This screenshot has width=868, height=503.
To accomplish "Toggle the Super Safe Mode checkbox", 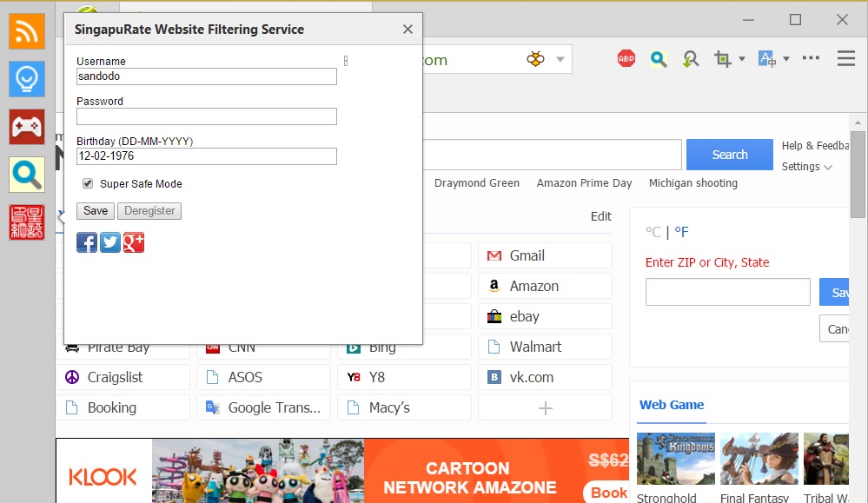I will click(88, 183).
